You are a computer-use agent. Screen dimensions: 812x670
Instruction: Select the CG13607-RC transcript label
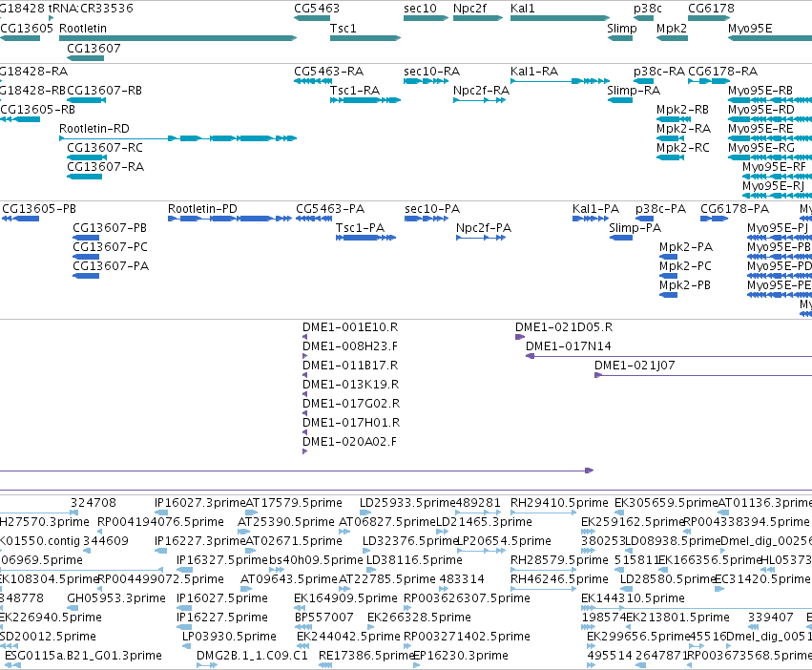coord(105,148)
